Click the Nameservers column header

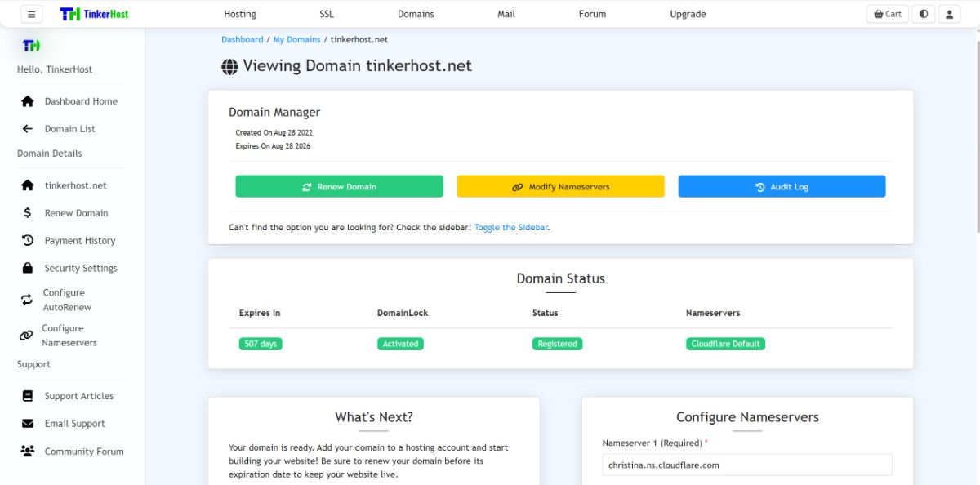[x=713, y=313]
